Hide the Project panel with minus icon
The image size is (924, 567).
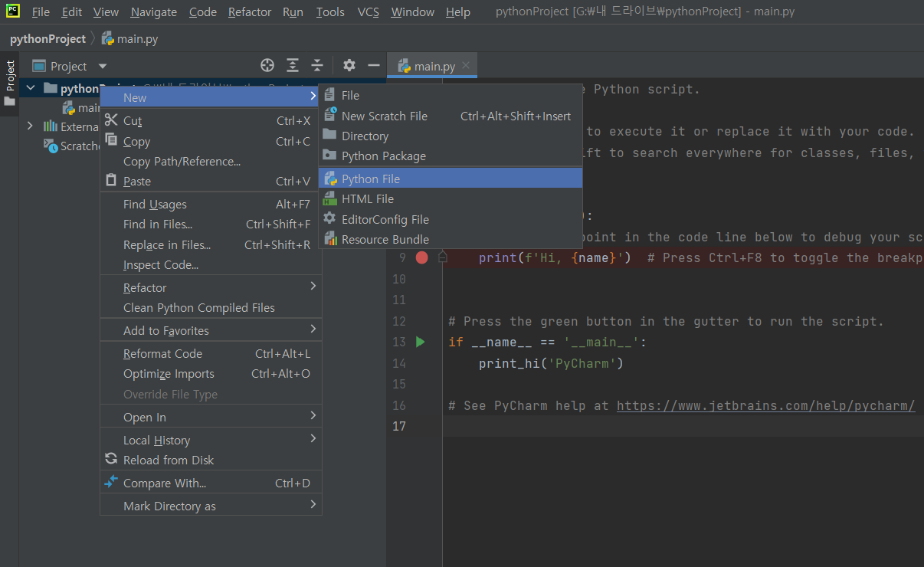pyautogui.click(x=373, y=66)
